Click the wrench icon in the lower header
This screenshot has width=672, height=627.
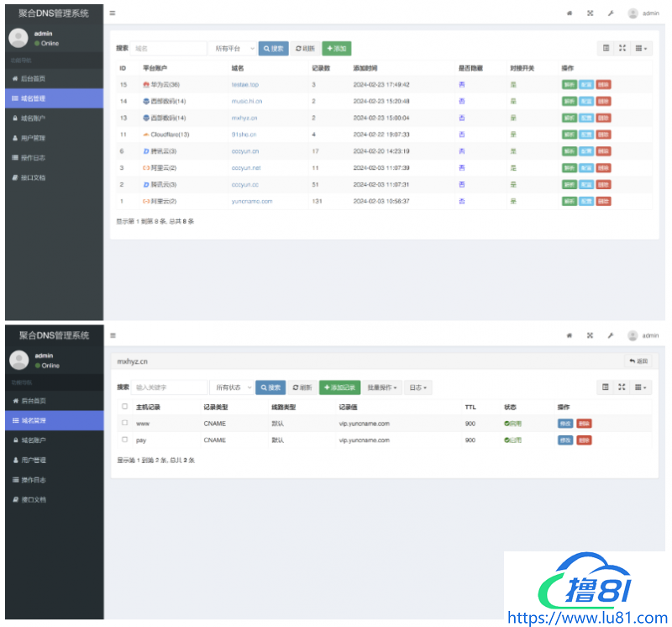611,335
